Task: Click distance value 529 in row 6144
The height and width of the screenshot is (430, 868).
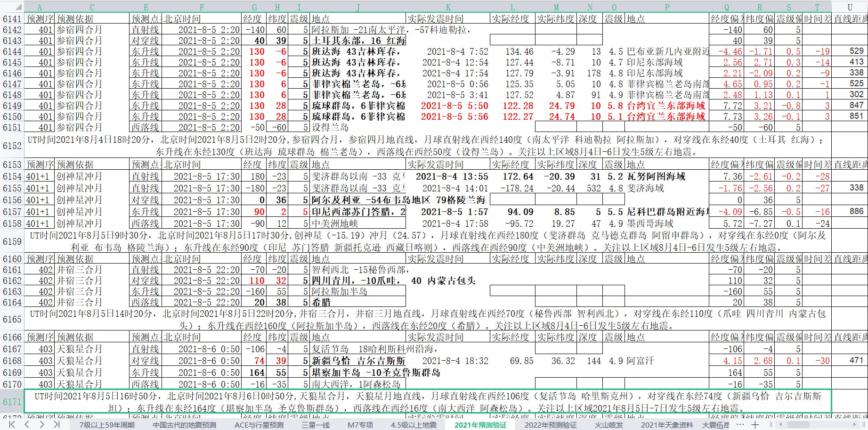Action: click(856, 51)
